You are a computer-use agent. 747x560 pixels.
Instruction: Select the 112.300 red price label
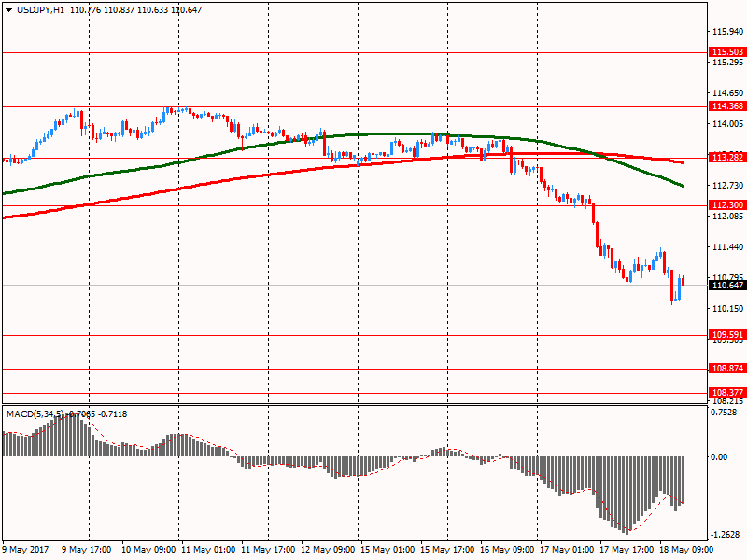click(727, 204)
